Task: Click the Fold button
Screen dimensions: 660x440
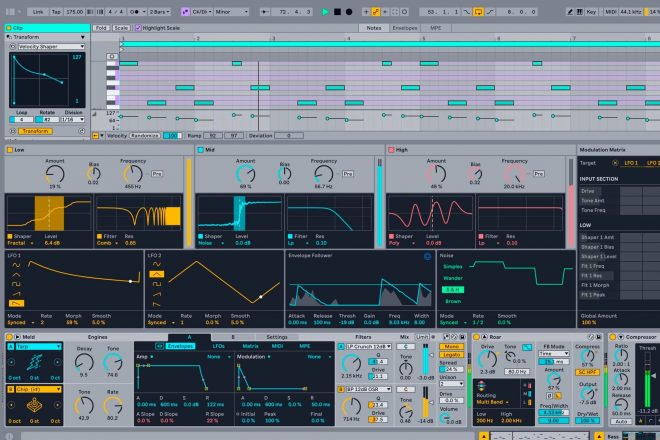Action: [101, 28]
